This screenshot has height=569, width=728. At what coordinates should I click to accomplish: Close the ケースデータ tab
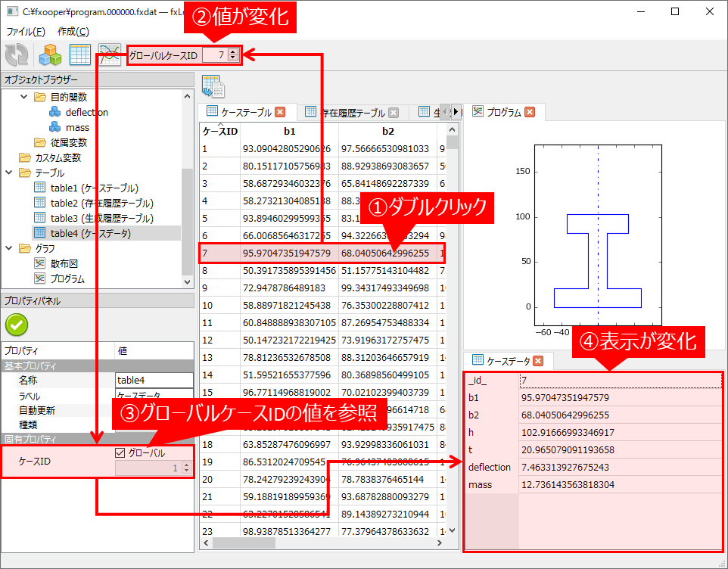coord(538,361)
